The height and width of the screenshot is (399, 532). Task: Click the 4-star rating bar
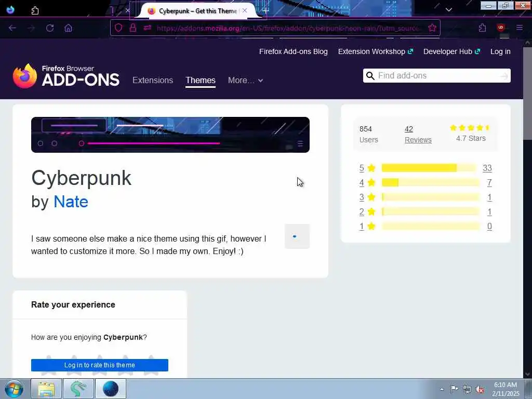(x=431, y=182)
